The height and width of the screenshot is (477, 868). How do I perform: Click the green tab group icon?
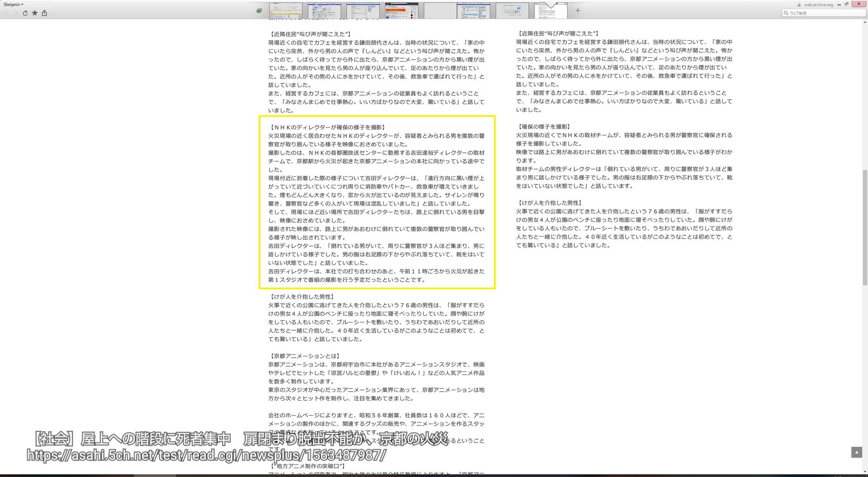pos(259,11)
